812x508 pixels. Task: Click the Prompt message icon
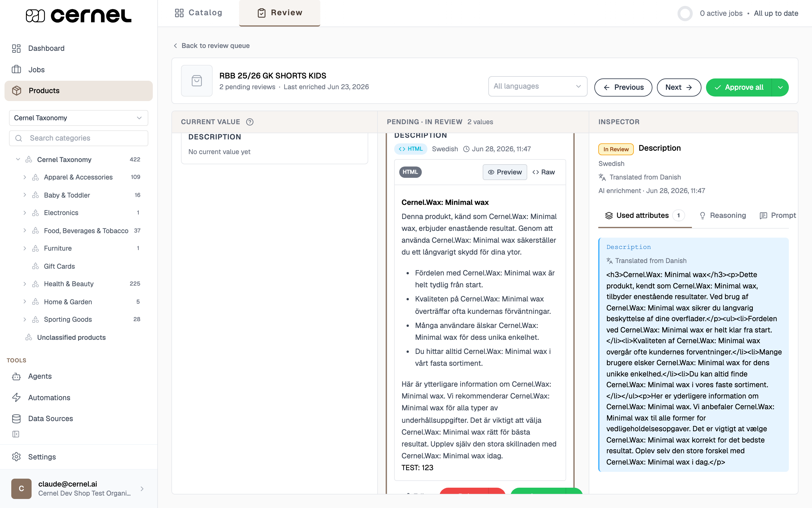pos(763,216)
